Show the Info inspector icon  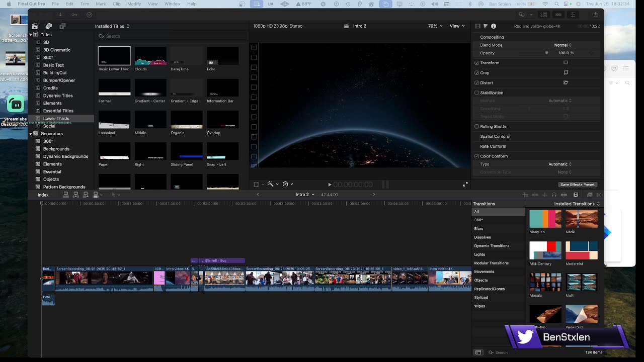pos(494,26)
